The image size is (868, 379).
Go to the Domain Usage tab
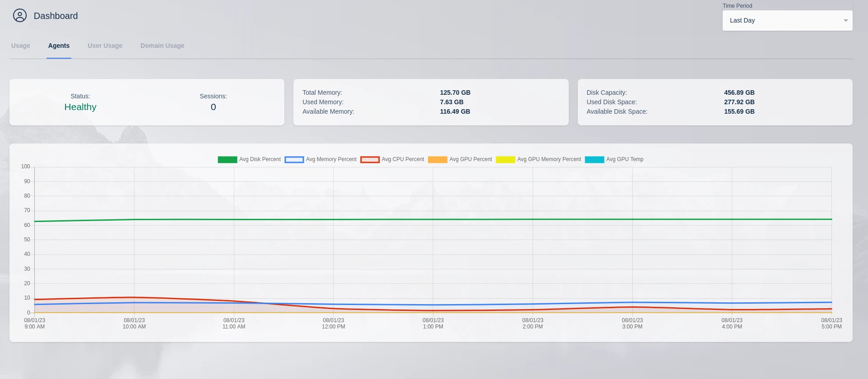162,46
